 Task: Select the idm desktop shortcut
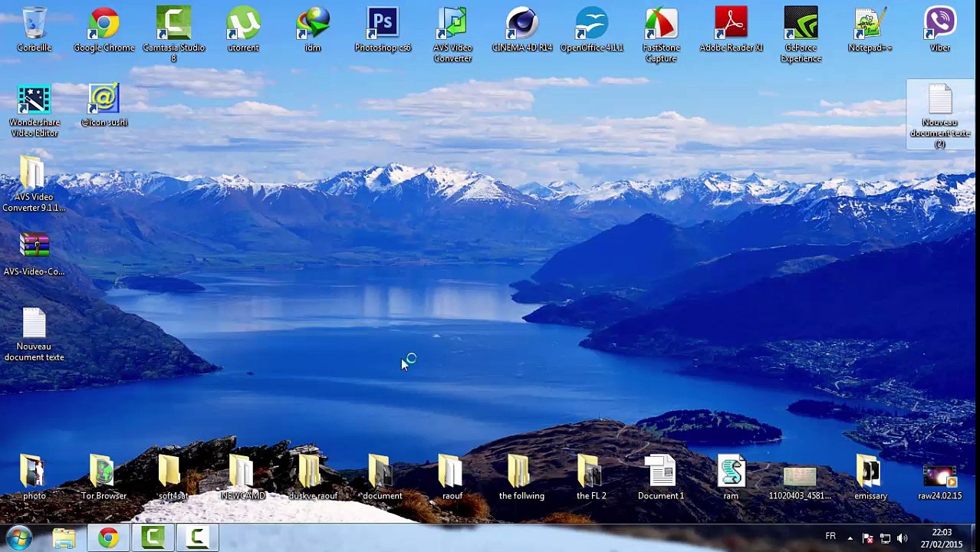pos(313,30)
